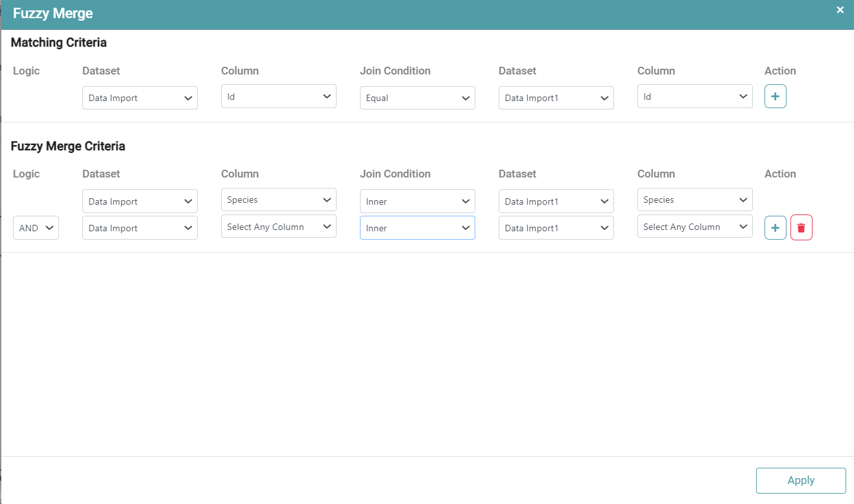Open first fuzzy row left Species dropdown
The height and width of the screenshot is (504, 854).
tap(278, 200)
